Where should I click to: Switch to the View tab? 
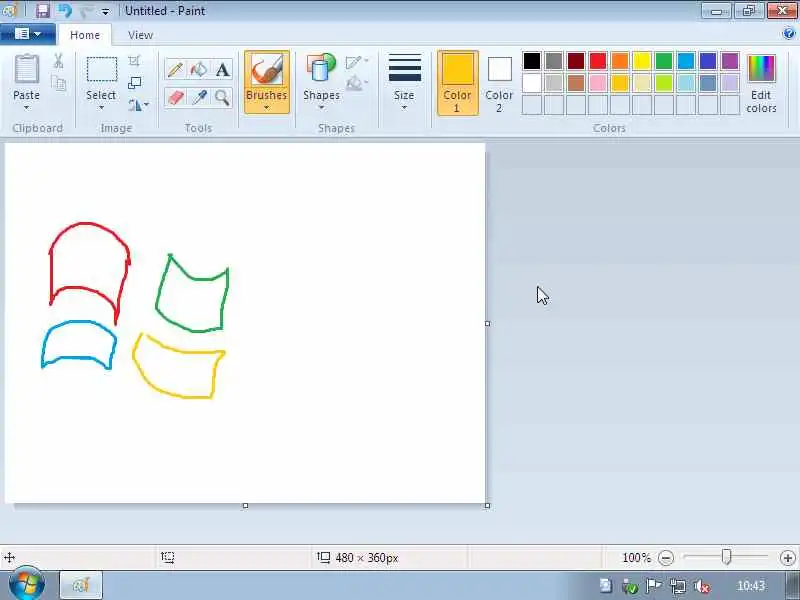coord(140,35)
